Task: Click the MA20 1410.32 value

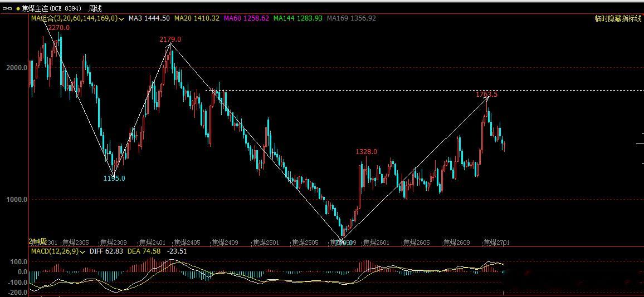Action: [x=197, y=18]
